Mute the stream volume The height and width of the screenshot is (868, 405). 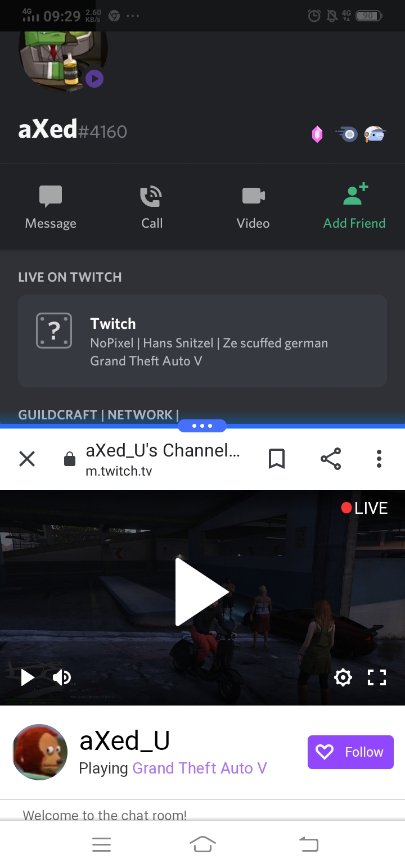click(x=61, y=677)
